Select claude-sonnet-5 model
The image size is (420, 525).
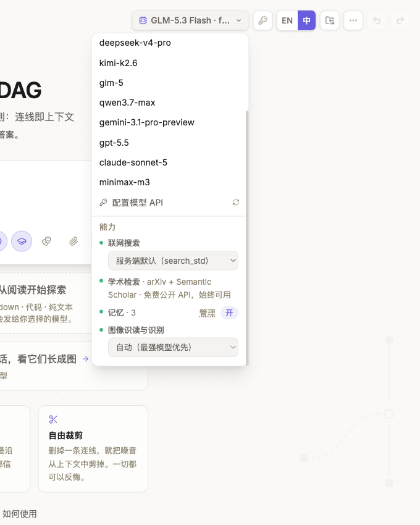point(169,162)
